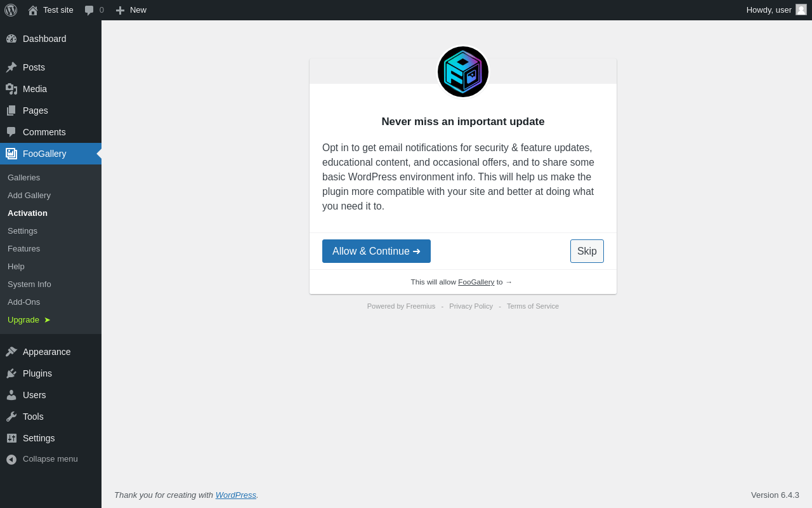This screenshot has height=508, width=812.
Task: Open the Tools menu
Action: pyautogui.click(x=51, y=417)
